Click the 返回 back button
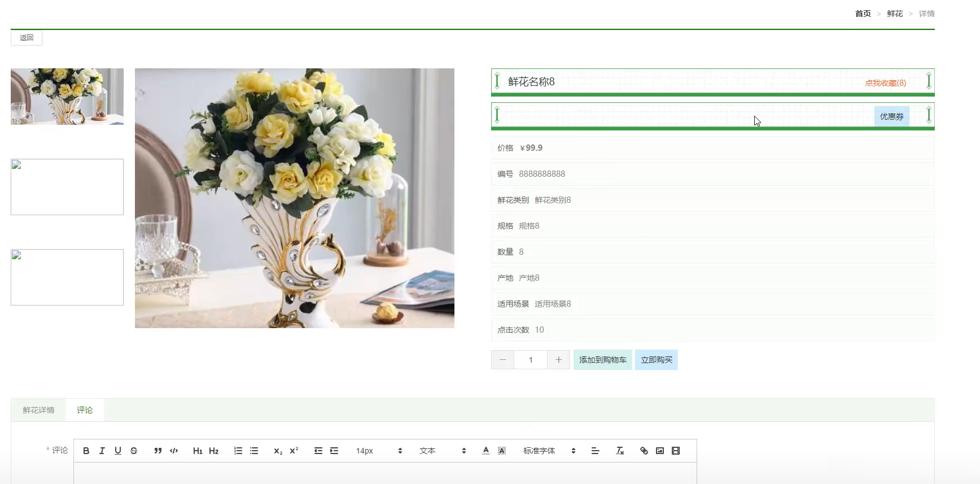980x484 pixels. [x=27, y=38]
